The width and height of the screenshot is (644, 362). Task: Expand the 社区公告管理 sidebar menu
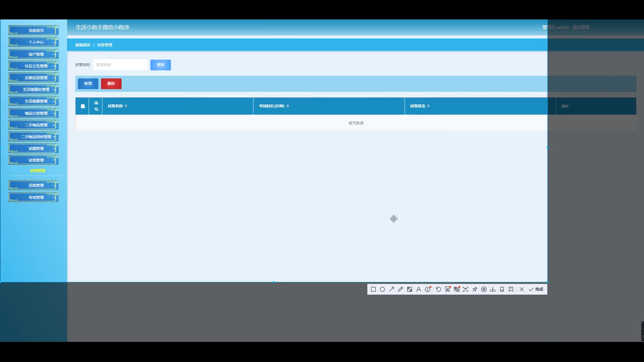[x=34, y=66]
